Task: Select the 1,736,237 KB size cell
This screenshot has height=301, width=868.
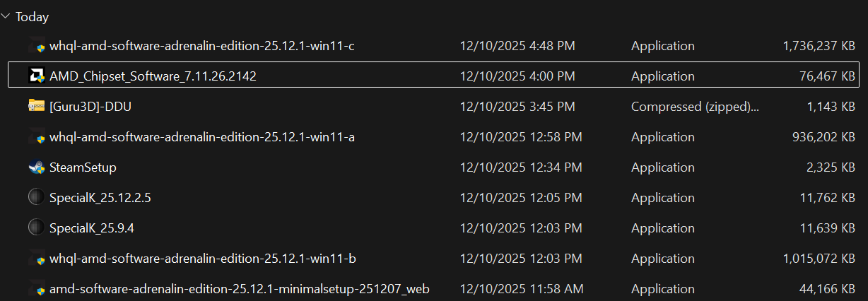Action: [x=819, y=46]
